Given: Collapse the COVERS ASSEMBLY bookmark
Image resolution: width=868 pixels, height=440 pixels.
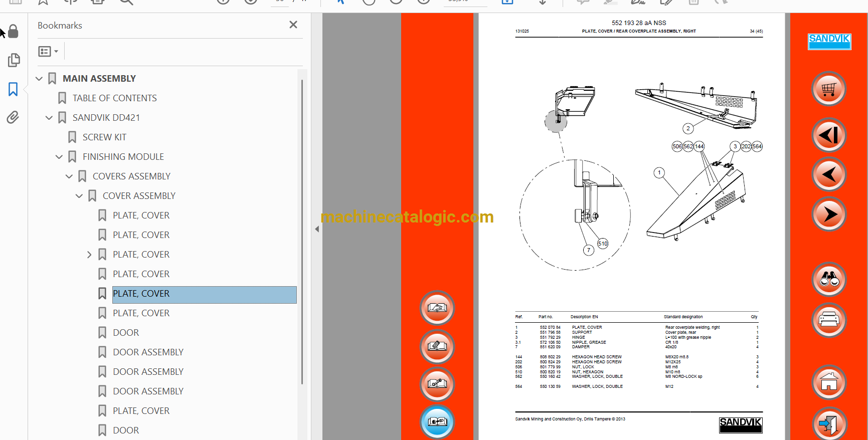Looking at the screenshot, I should pos(69,176).
